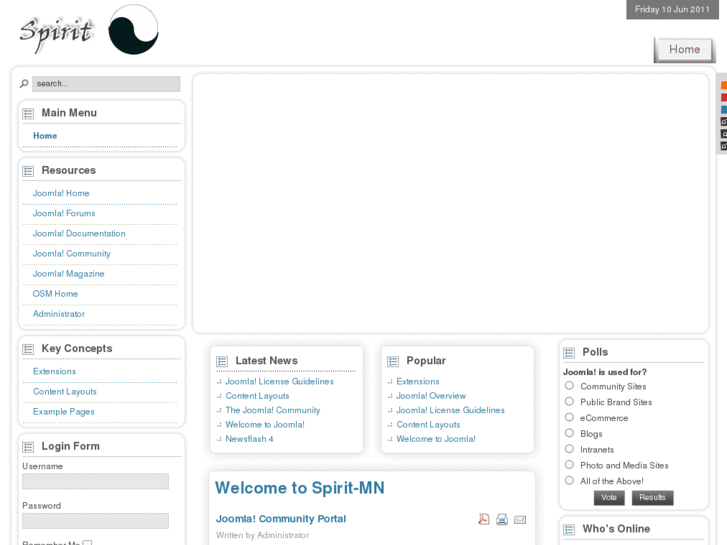Pick the red color style swatch
Image resolution: width=727 pixels, height=545 pixels.
724,97
